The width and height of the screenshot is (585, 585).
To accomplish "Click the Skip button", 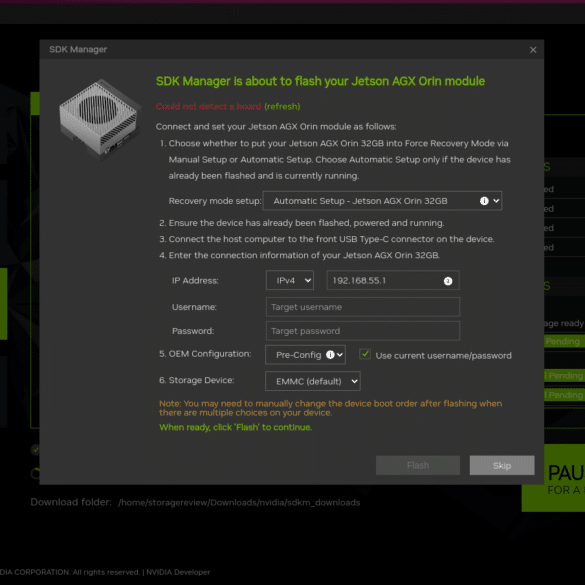I will 502,465.
